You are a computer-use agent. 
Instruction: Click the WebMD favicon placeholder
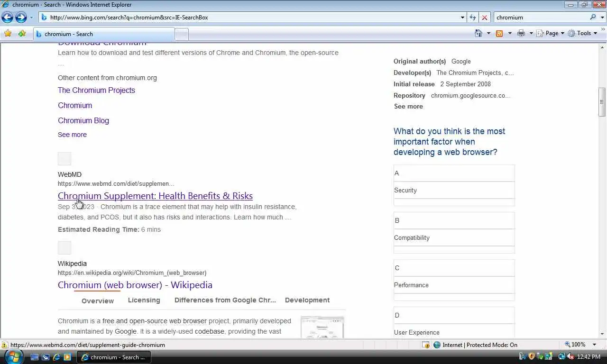tap(64, 159)
